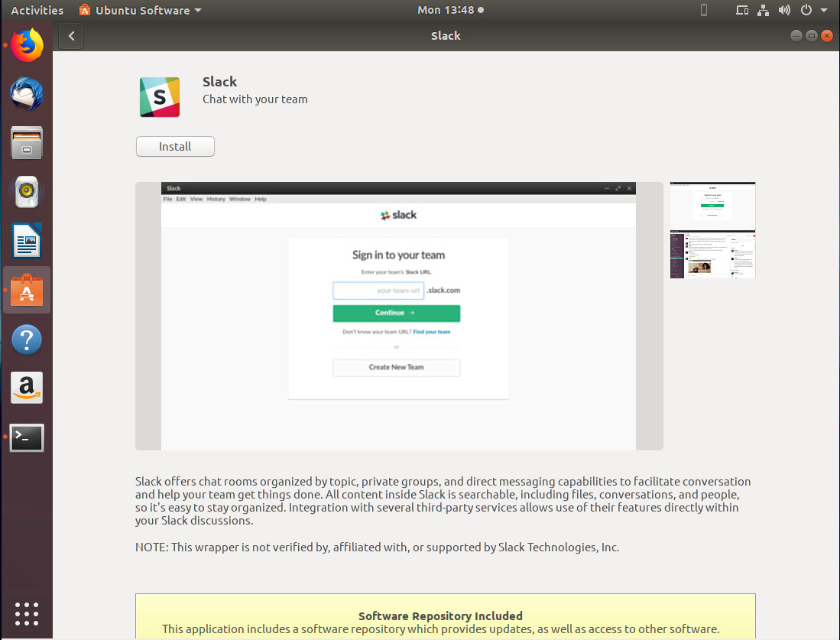Install the Slack application
The height and width of the screenshot is (640, 840).
coord(175,146)
